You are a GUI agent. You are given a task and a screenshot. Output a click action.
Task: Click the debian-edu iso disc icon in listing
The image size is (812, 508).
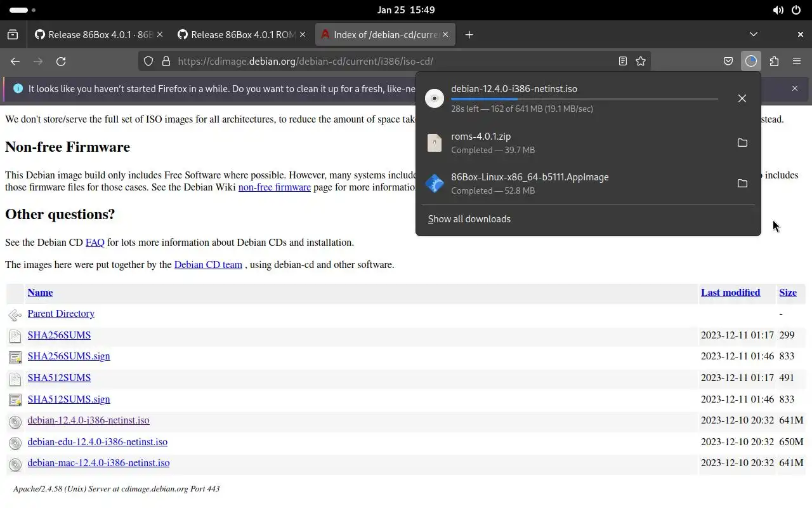(x=15, y=443)
